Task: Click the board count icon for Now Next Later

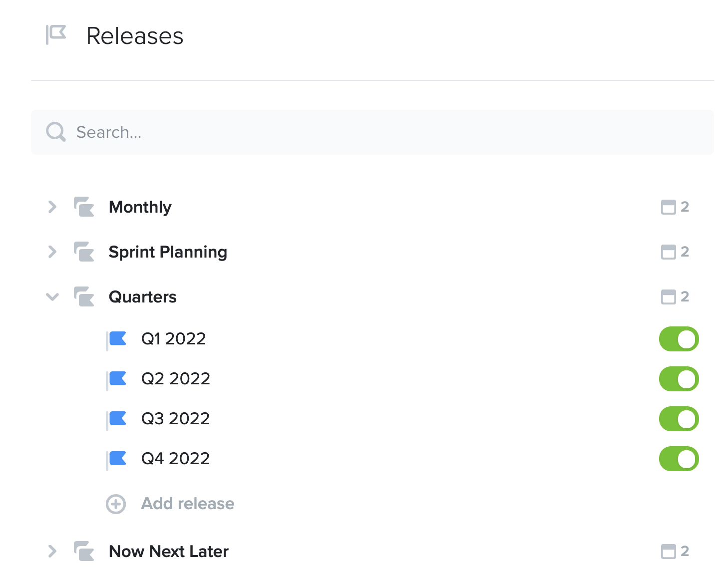Action: (x=668, y=552)
